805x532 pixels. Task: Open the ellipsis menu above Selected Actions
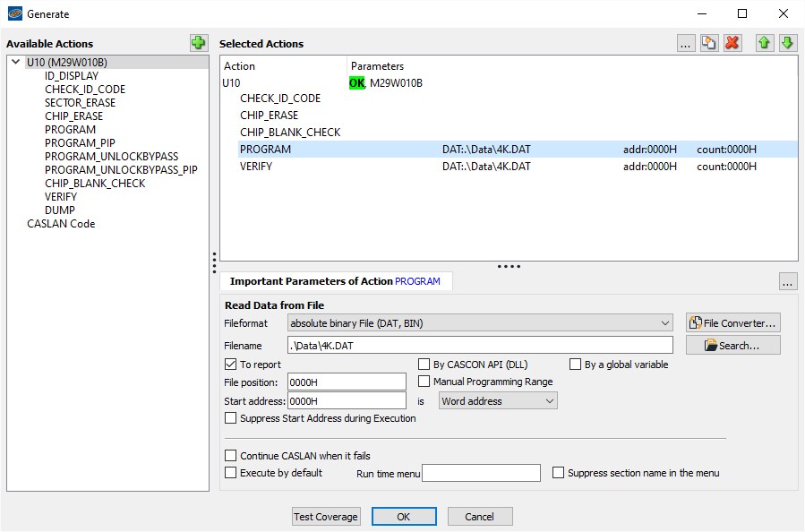[685, 43]
